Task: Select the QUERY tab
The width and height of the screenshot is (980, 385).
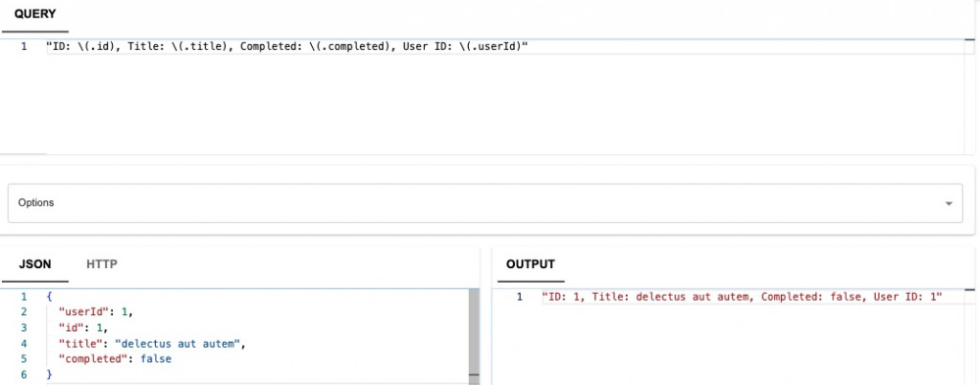Action: [35, 13]
